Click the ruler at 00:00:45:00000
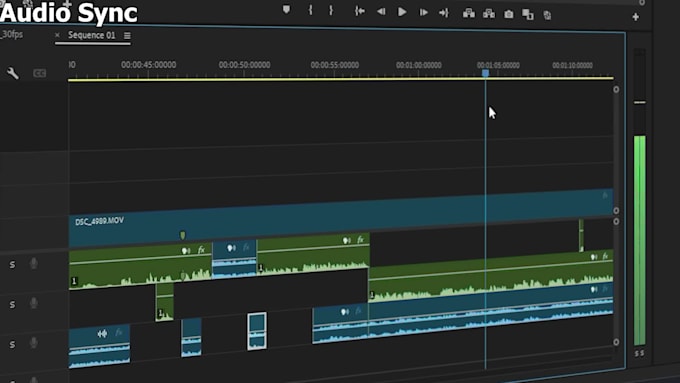The width and height of the screenshot is (680, 383). pos(148,65)
